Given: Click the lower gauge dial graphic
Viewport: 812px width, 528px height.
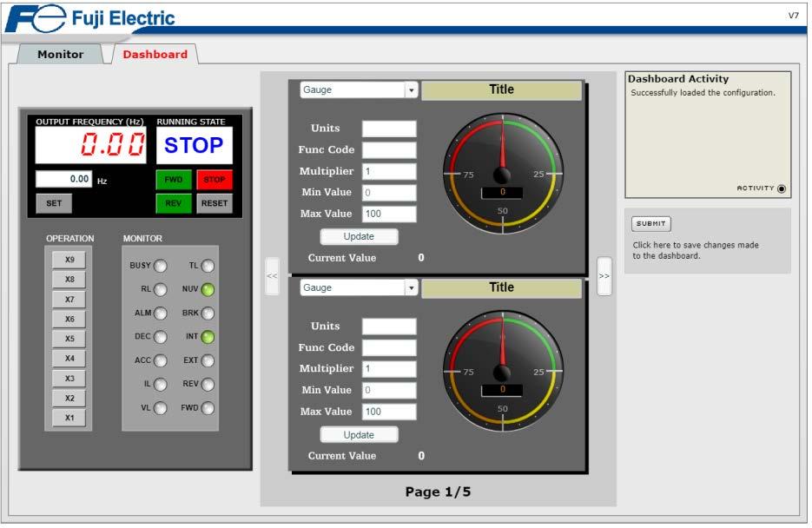Looking at the screenshot, I should pyautogui.click(x=503, y=371).
